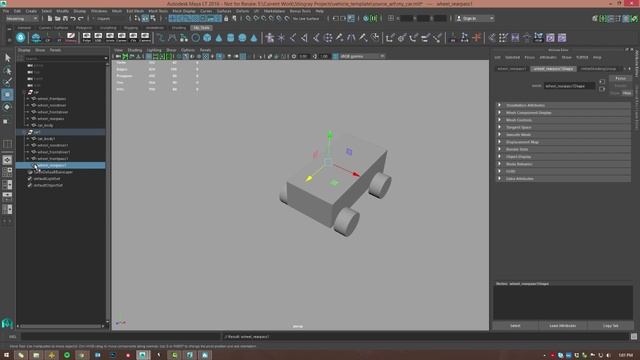
Task: Click the select camera icon in viewport toolbar
Action: 118,56
